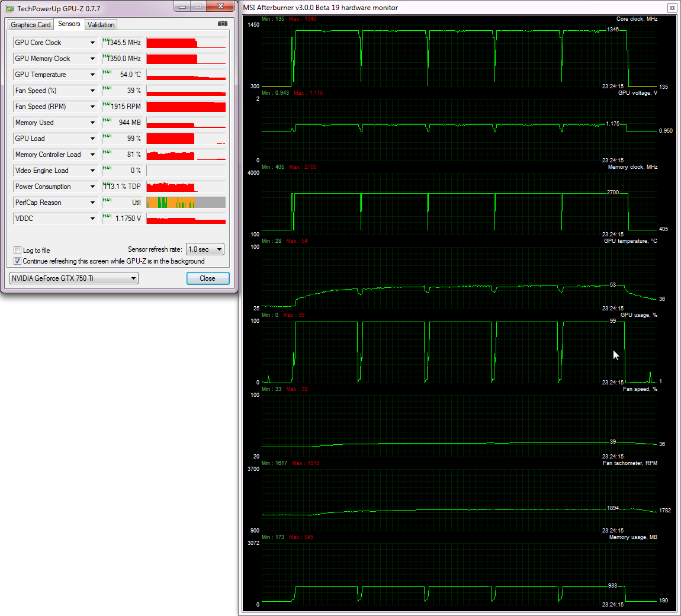The width and height of the screenshot is (681, 616).
Task: Open the Memory Used sensor dropdown
Action: (92, 123)
